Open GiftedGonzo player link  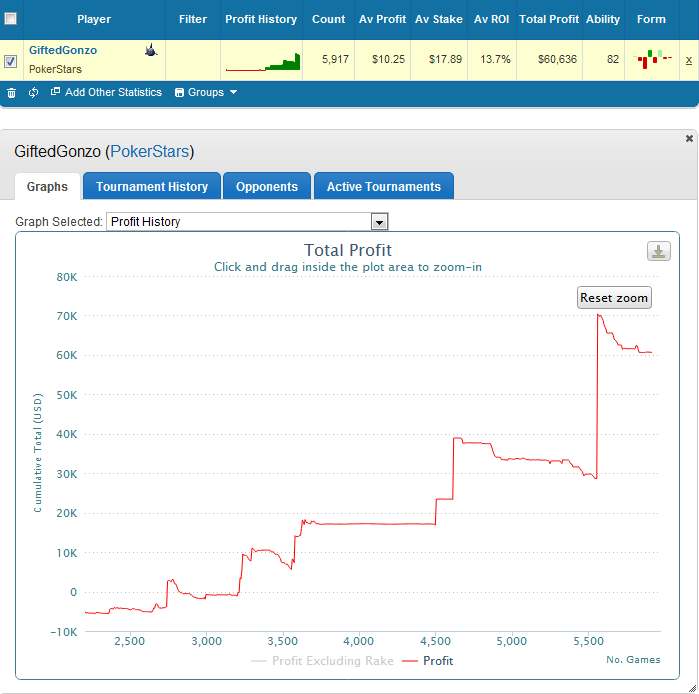[63, 50]
